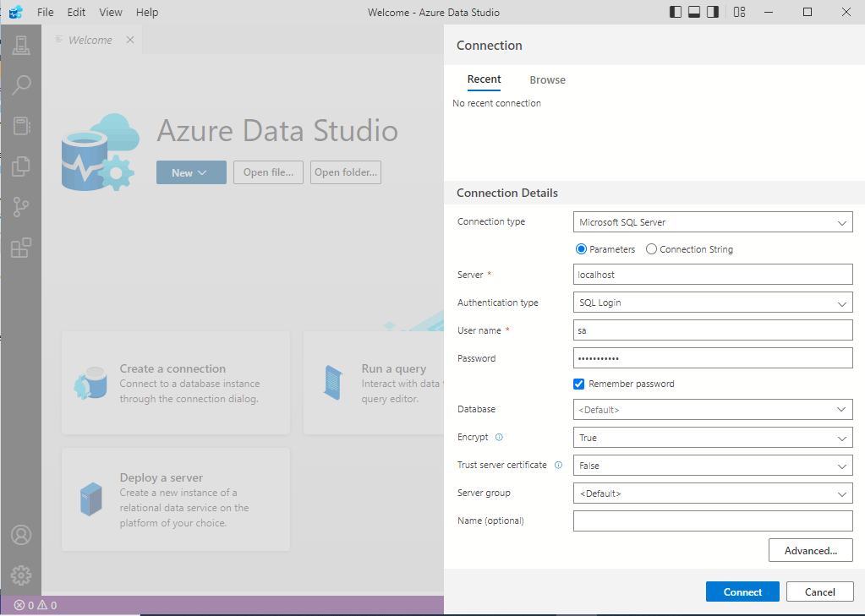Image resolution: width=865 pixels, height=616 pixels.
Task: Open the Extensions view
Action: point(21,248)
